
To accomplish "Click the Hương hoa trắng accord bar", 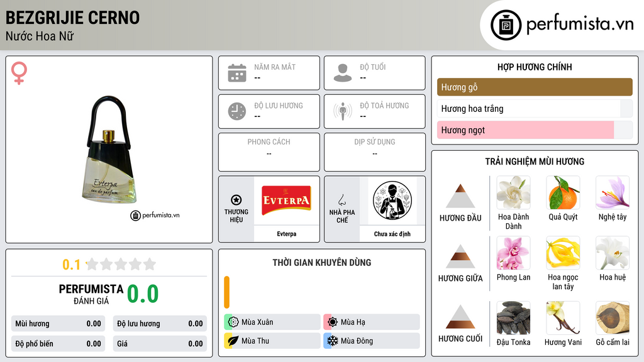I will 535,108.
